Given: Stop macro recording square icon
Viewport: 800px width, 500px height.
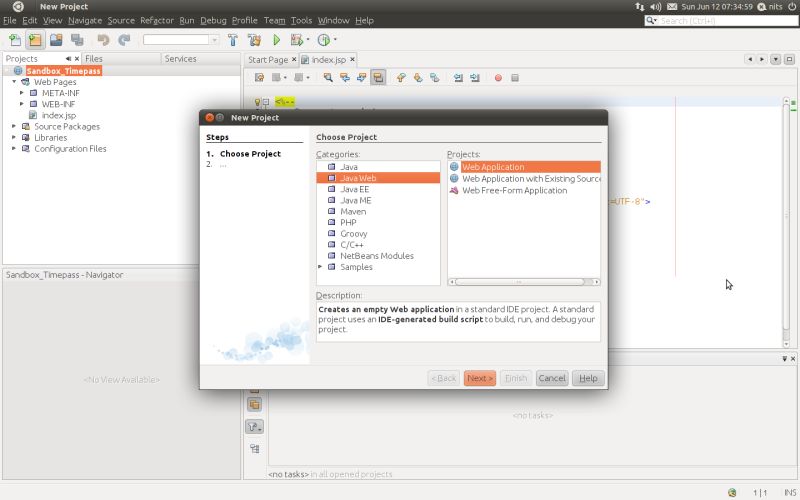Looking at the screenshot, I should click(x=515, y=78).
